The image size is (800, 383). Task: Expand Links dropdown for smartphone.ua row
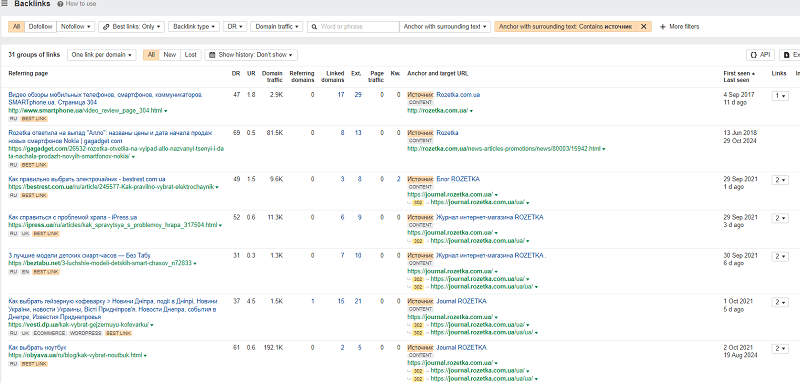[x=780, y=96]
